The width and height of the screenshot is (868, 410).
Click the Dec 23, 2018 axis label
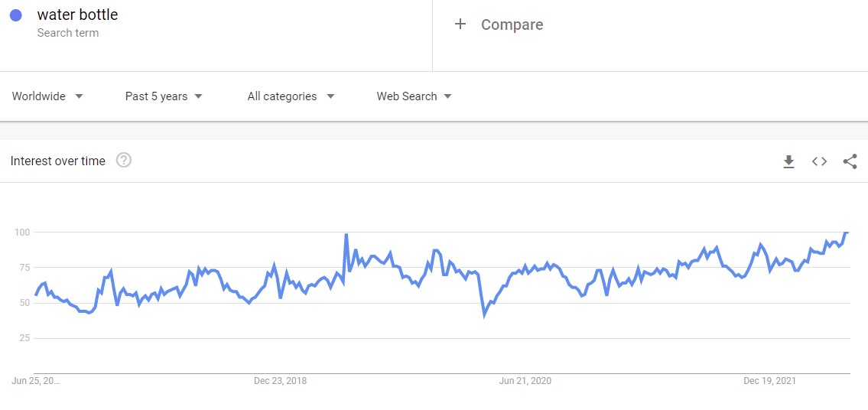coord(280,381)
